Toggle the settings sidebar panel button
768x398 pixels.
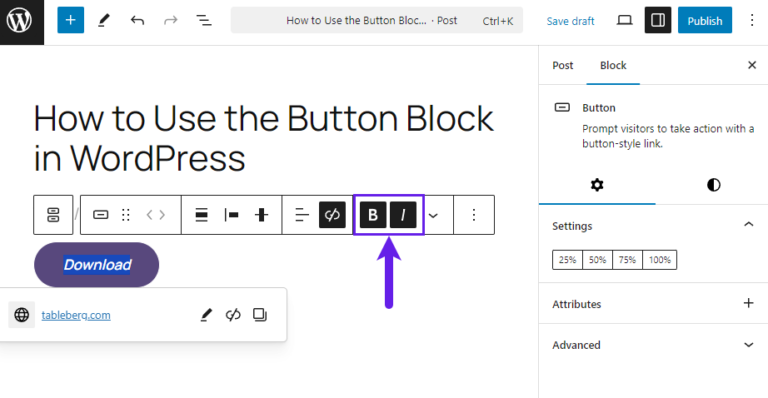(658, 20)
